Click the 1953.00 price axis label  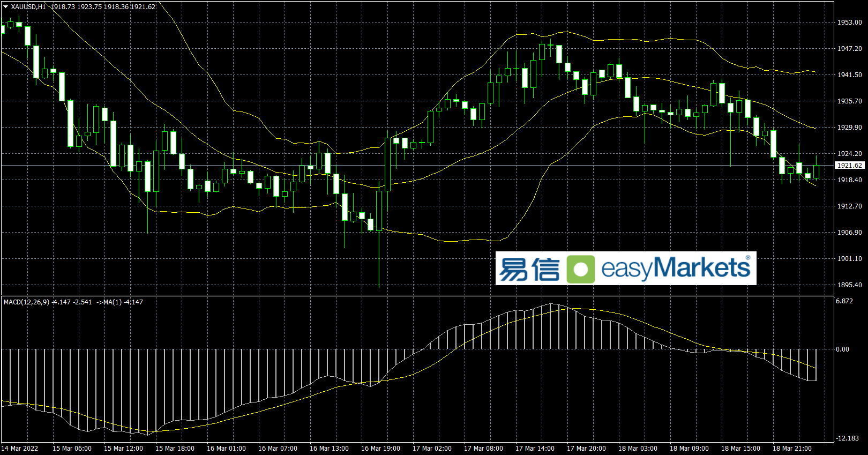click(x=849, y=23)
